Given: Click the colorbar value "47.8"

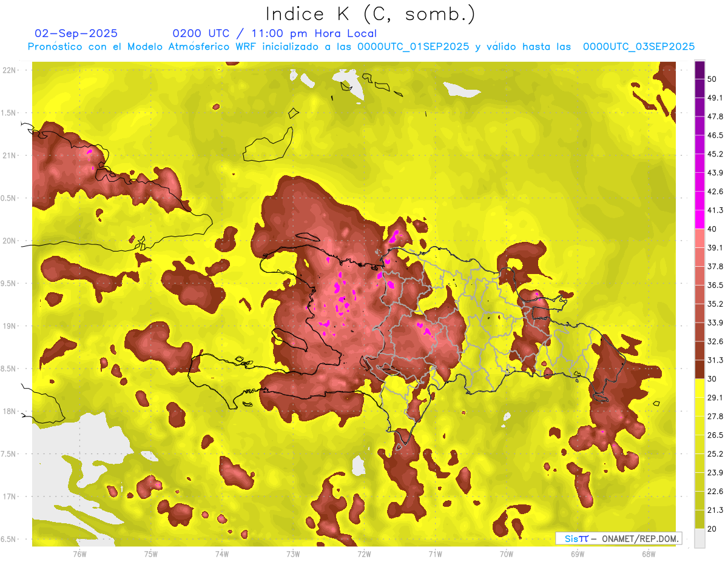Looking at the screenshot, I should [x=715, y=116].
